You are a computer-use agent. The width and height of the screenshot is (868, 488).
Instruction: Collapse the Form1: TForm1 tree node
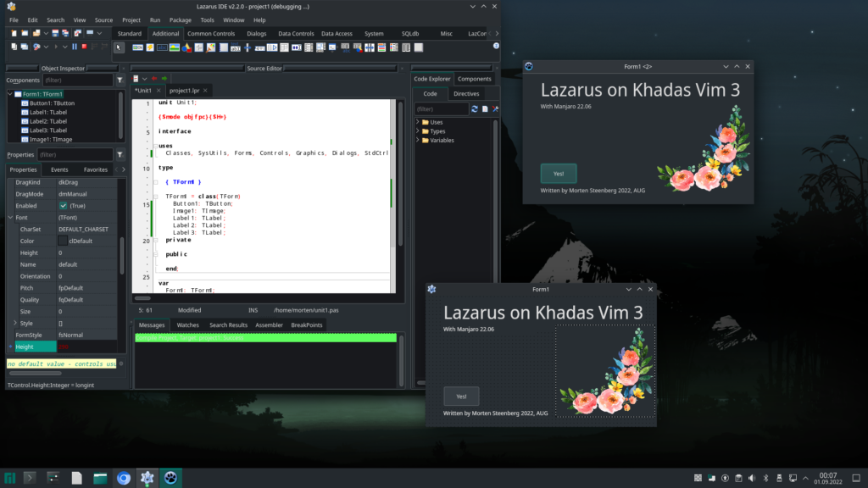10,94
